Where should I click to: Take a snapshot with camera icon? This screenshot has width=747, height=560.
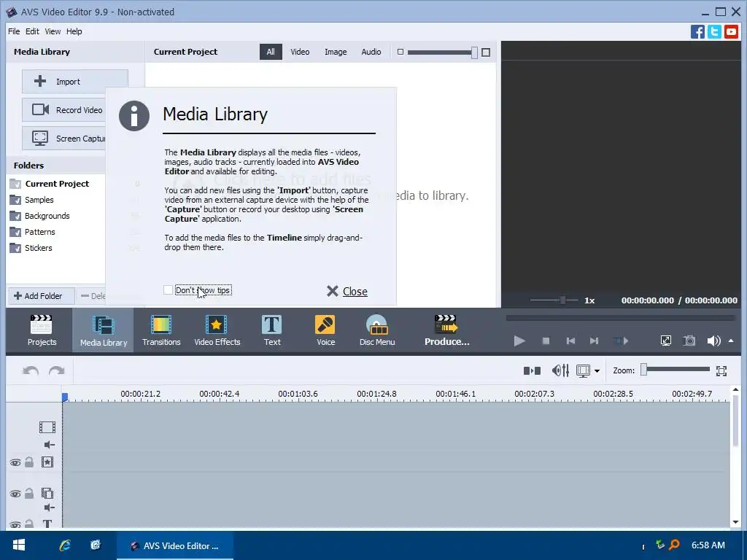coord(689,341)
